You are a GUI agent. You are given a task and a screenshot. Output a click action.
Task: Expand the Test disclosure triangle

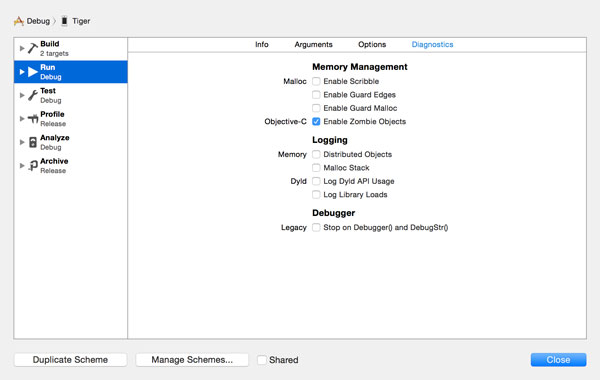tap(22, 95)
